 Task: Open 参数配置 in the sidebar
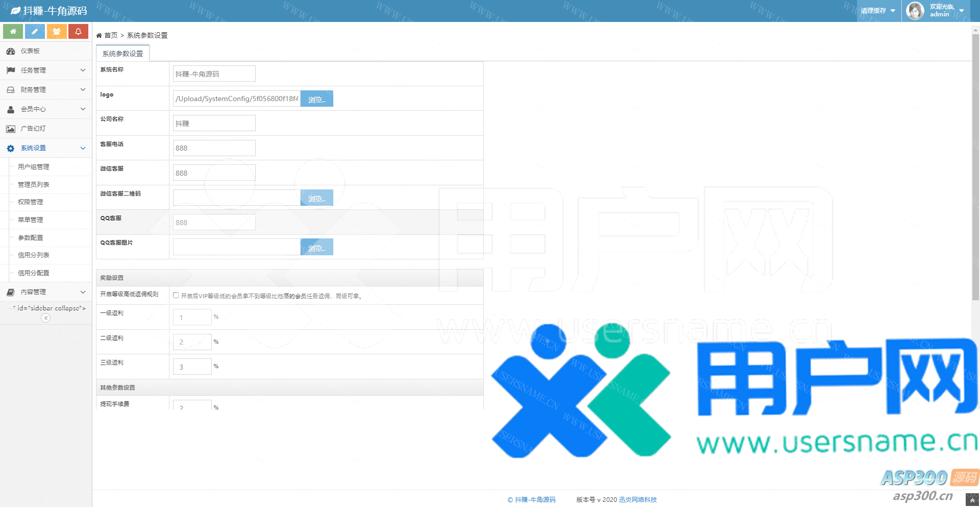(31, 238)
